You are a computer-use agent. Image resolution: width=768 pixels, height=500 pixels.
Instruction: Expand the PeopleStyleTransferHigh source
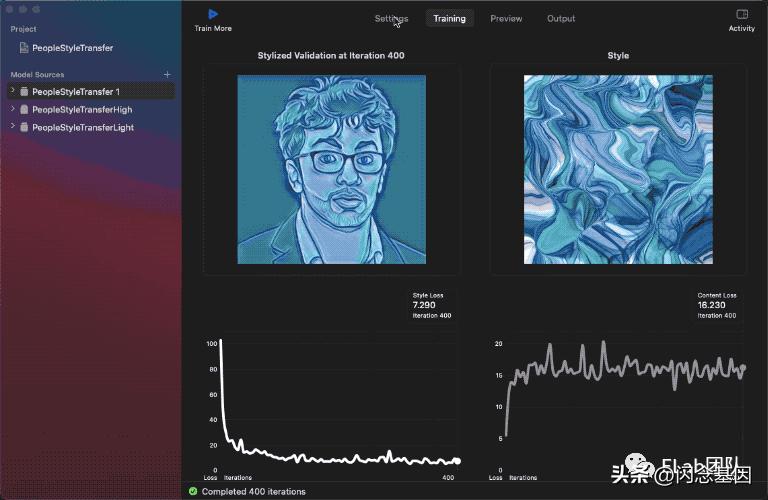point(13,109)
